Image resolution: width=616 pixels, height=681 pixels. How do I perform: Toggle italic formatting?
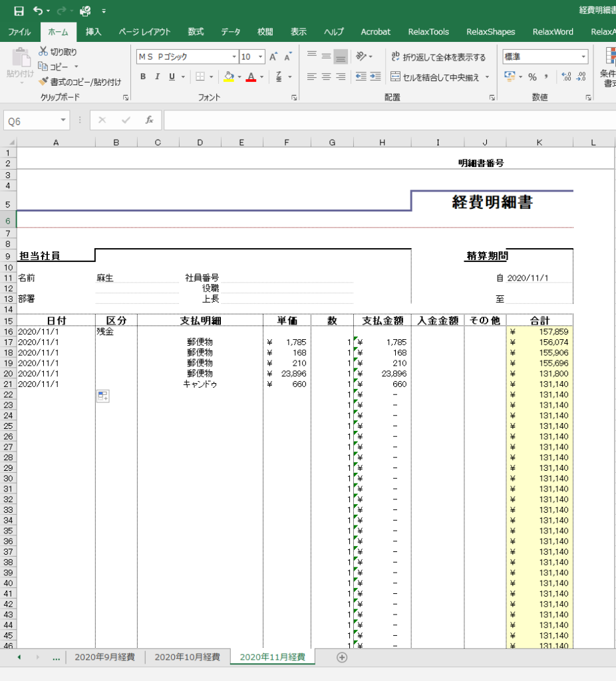[158, 77]
